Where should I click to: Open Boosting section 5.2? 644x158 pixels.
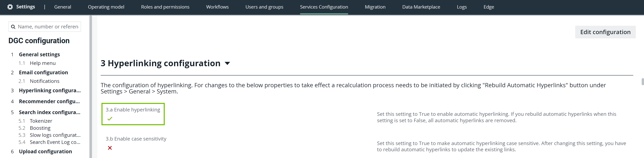click(x=40, y=128)
